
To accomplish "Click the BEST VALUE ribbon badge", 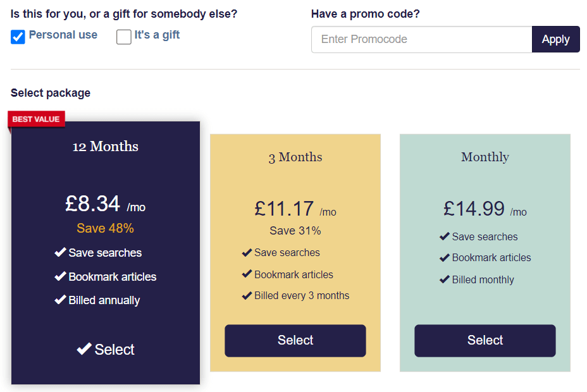I will pyautogui.click(x=35, y=119).
